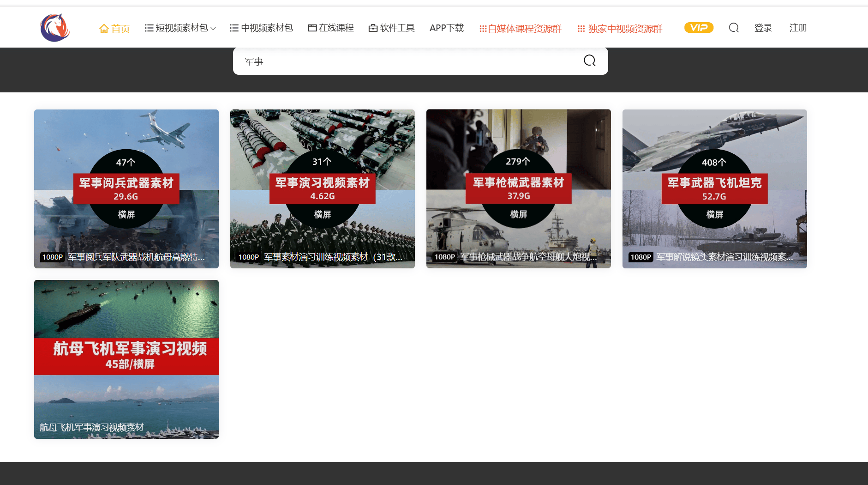This screenshot has width=868, height=485.
Task: Click the home icon beside 首页
Action: point(104,29)
